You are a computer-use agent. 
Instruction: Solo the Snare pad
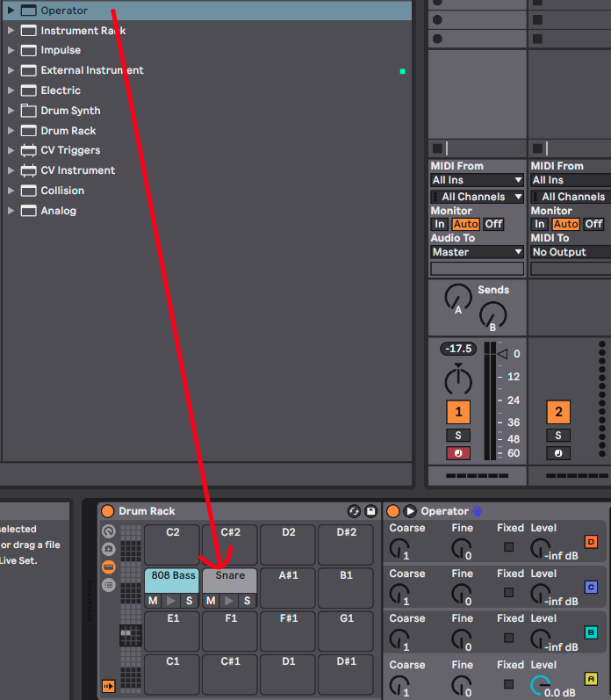tap(248, 601)
